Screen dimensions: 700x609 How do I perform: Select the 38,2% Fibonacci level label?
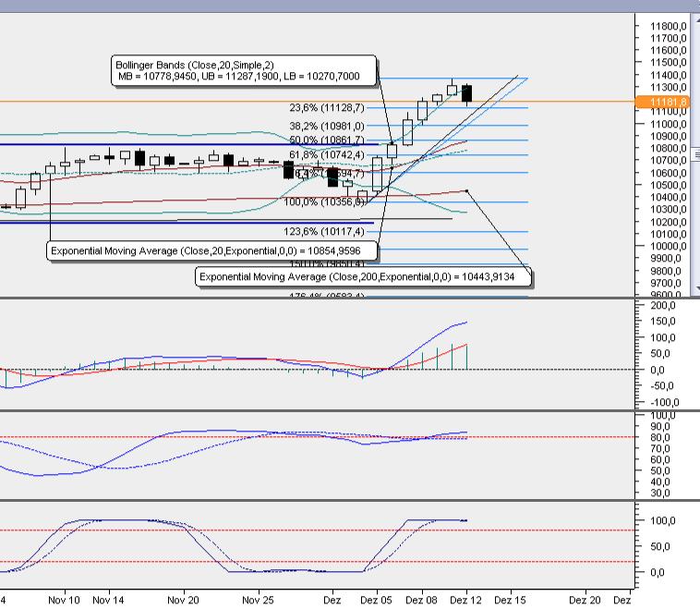tap(327, 126)
